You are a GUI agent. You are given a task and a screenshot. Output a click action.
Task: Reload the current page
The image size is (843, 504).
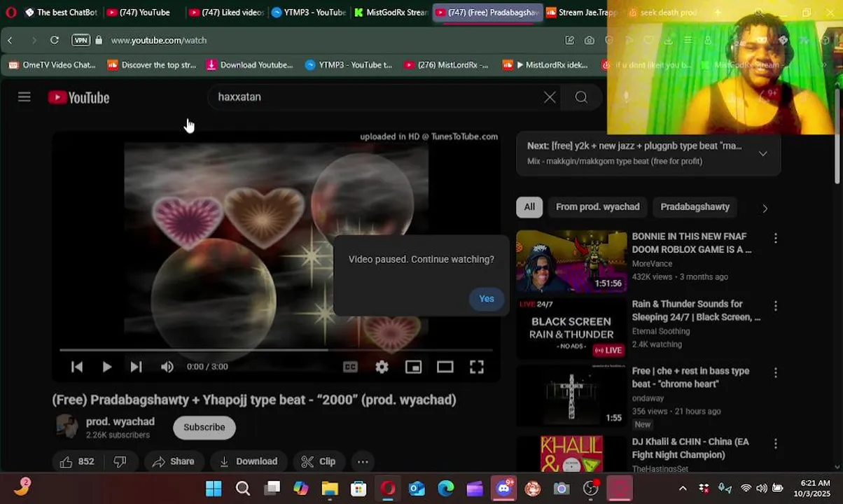(x=54, y=41)
